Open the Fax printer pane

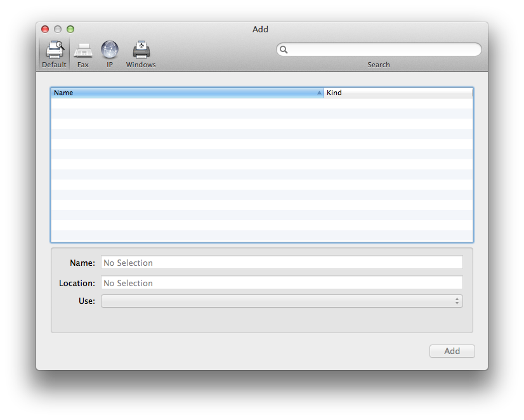click(83, 50)
